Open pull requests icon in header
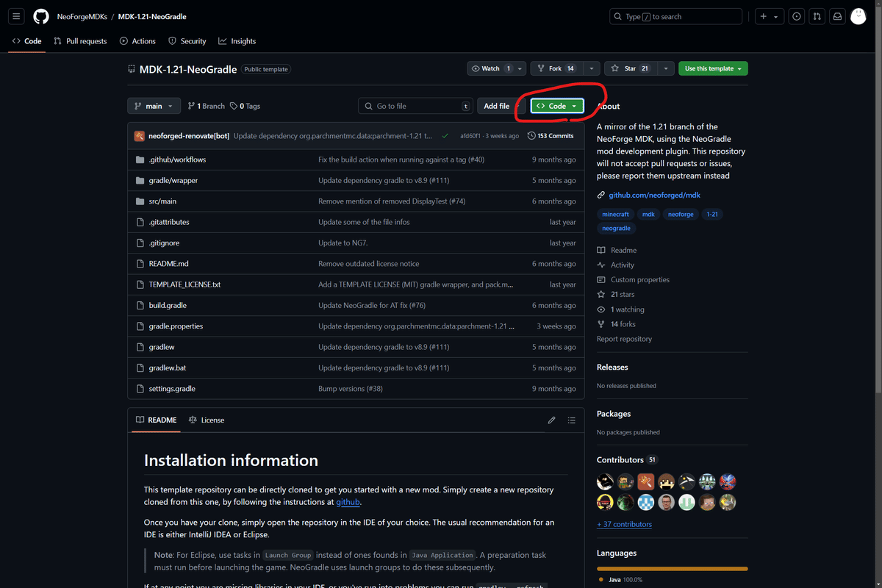The height and width of the screenshot is (588, 882). tap(817, 16)
